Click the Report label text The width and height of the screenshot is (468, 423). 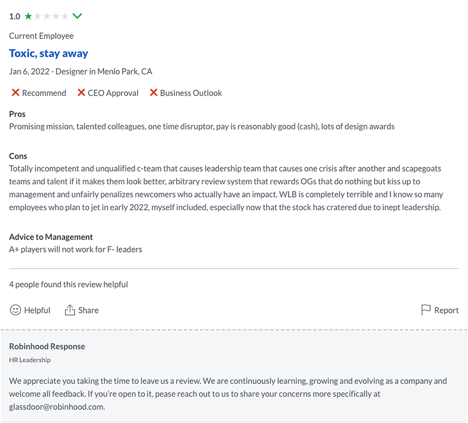tap(446, 310)
